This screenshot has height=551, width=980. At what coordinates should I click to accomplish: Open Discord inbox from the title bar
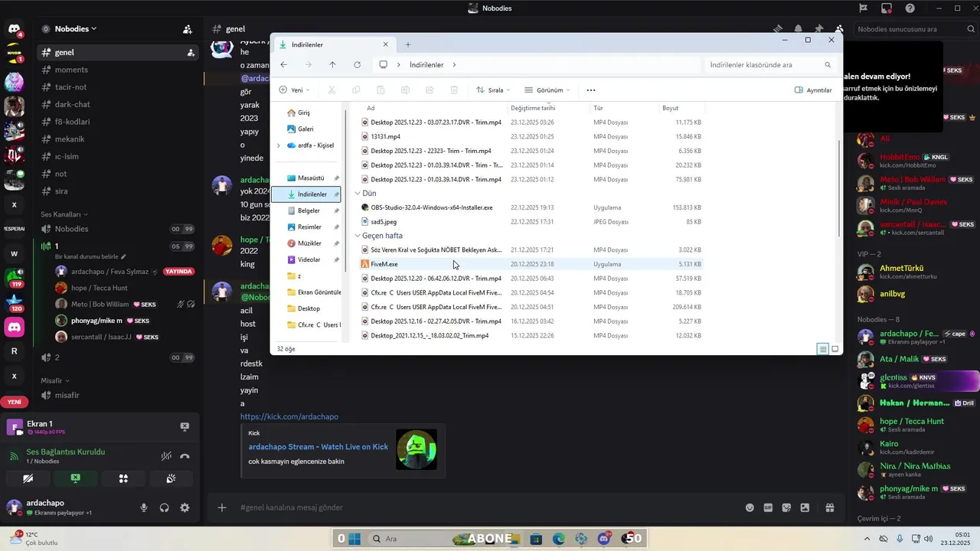point(887,8)
